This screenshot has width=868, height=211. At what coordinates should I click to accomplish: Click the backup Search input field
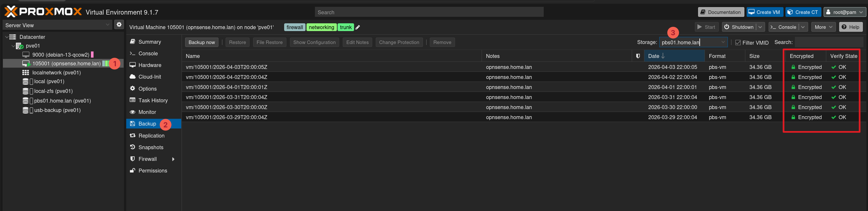pyautogui.click(x=829, y=42)
